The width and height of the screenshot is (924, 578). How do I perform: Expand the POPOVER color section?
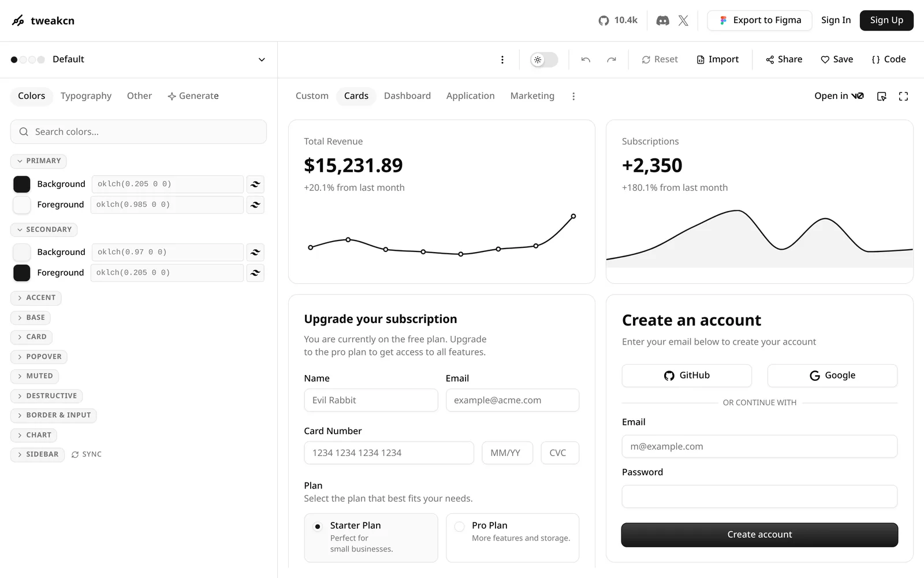39,357
